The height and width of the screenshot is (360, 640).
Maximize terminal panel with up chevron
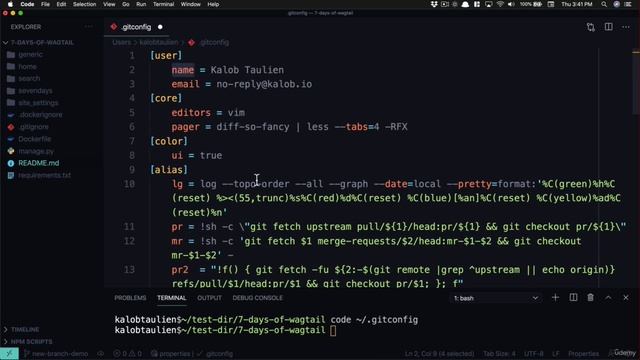coord(608,298)
